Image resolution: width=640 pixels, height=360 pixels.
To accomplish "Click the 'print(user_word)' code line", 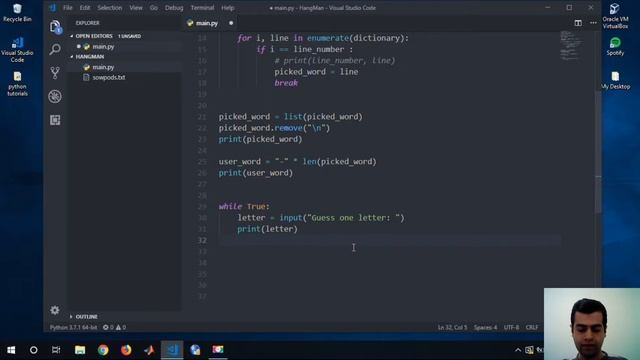I will (x=256, y=173).
